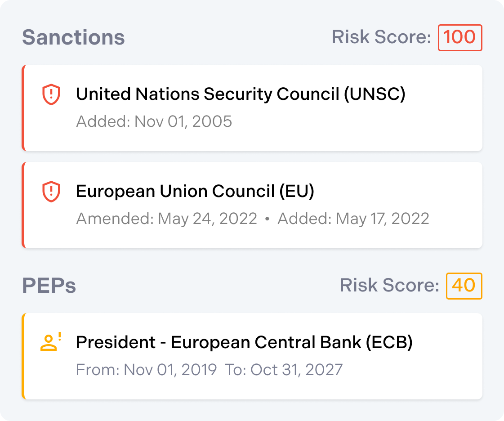Click the PEPs Risk Score label
Image resolution: width=504 pixels, height=421 pixels.
tap(389, 286)
